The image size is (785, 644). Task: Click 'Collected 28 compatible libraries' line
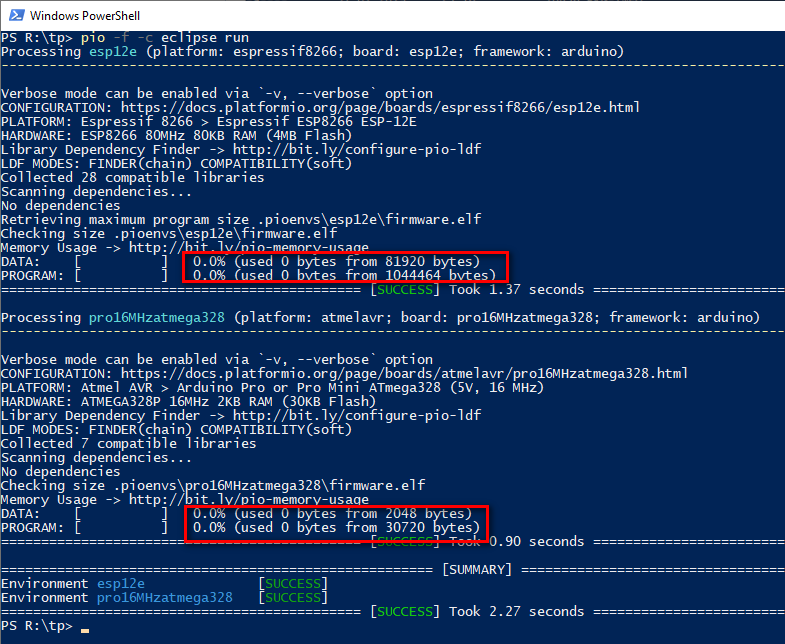[132, 178]
